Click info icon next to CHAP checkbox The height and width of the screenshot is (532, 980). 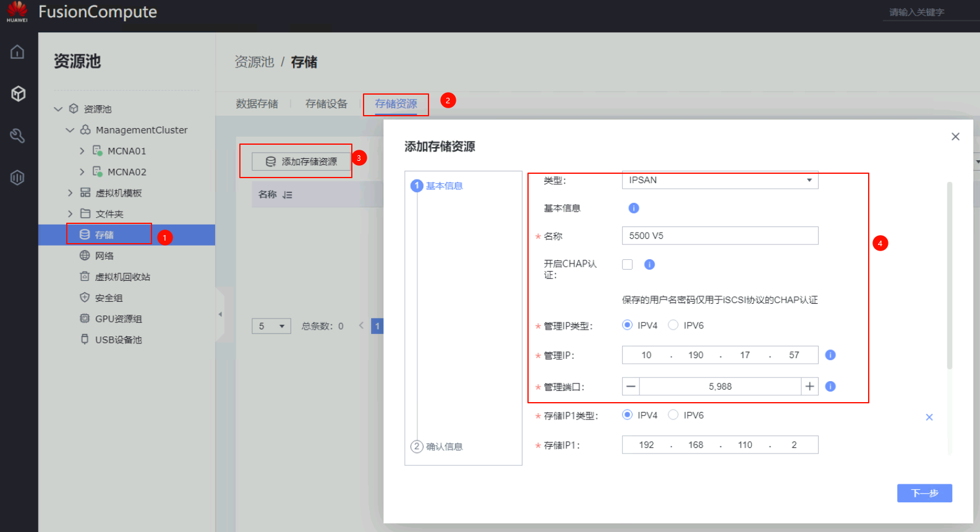tap(649, 265)
